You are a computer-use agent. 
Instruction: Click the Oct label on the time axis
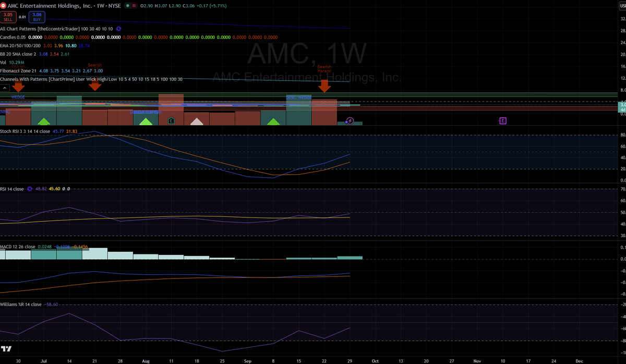pos(376,360)
